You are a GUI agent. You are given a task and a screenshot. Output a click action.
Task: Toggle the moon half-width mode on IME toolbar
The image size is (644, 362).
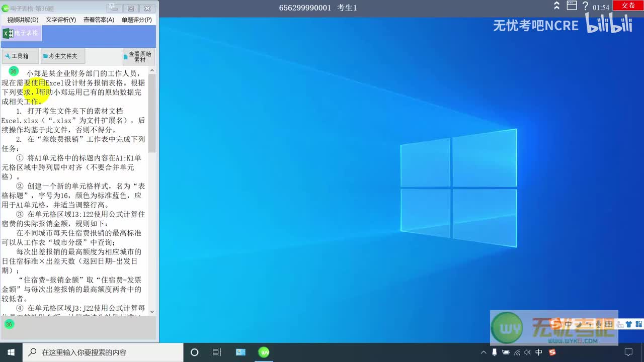(579, 325)
